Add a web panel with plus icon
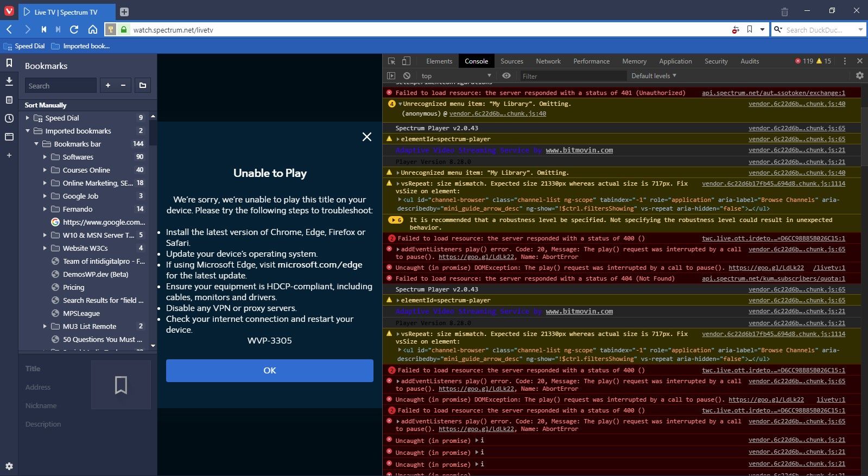Image resolution: width=868 pixels, height=476 pixels. point(9,155)
